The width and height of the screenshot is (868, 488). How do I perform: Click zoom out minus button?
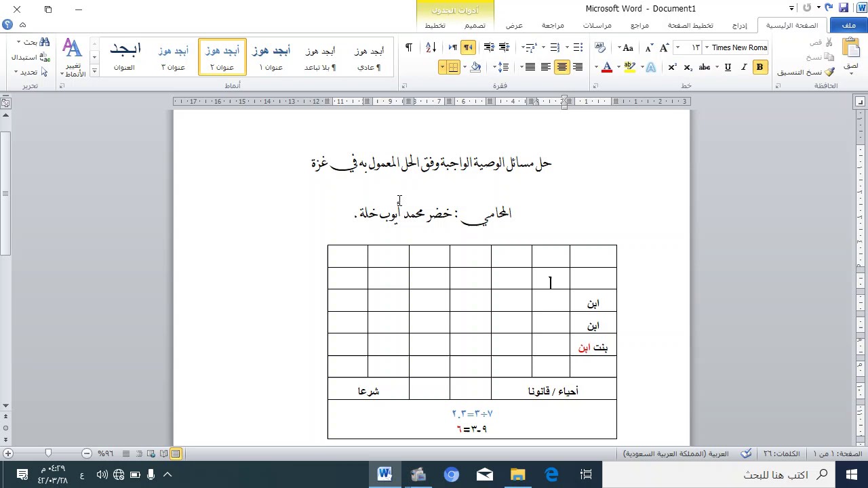point(87,453)
